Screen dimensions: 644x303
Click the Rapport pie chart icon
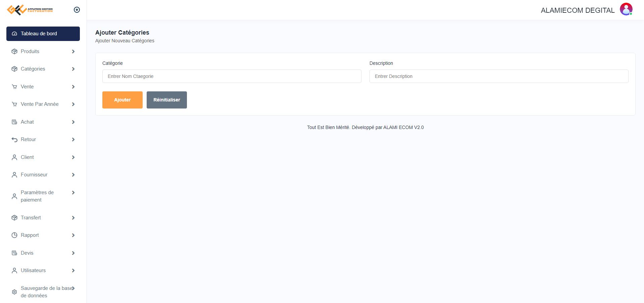14,235
